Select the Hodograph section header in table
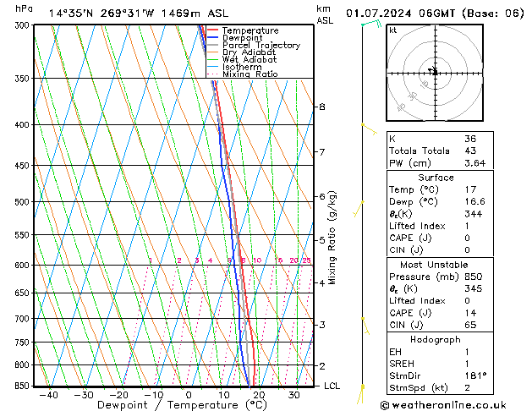Image resolution: width=532 pixels, height=411 pixels. (x=435, y=339)
